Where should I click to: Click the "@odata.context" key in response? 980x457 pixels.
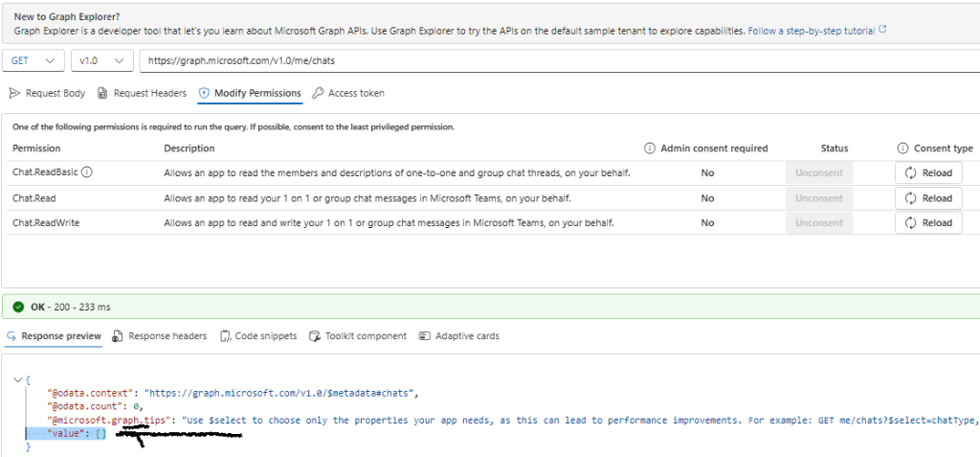pyautogui.click(x=93, y=394)
